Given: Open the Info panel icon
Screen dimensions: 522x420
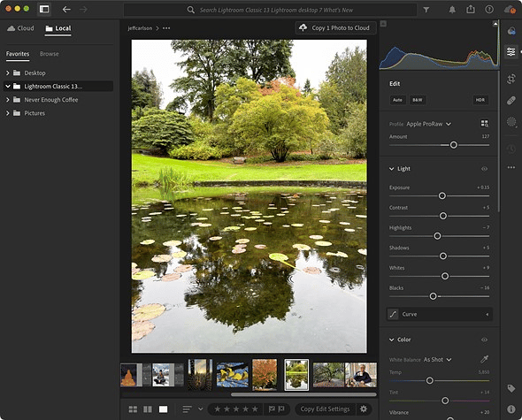Looking at the screenshot, I should (511, 409).
